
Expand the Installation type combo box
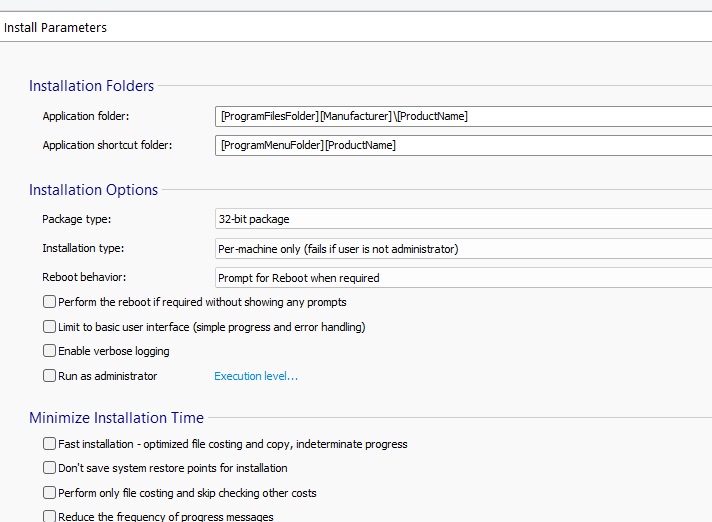click(462, 248)
